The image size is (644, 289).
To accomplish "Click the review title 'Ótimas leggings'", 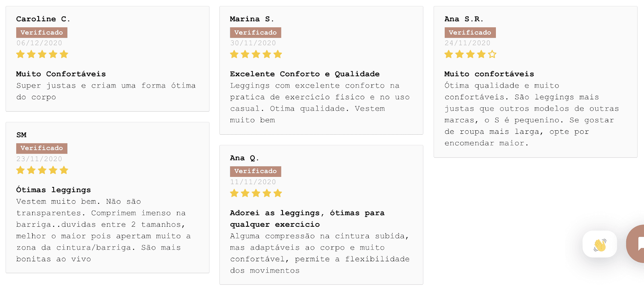I will tap(54, 190).
